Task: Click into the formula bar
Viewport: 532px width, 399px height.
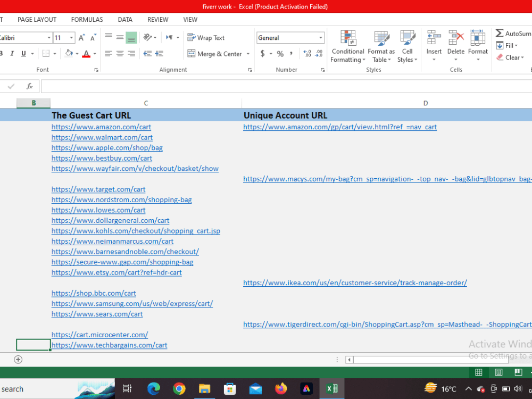Action: pos(286,87)
